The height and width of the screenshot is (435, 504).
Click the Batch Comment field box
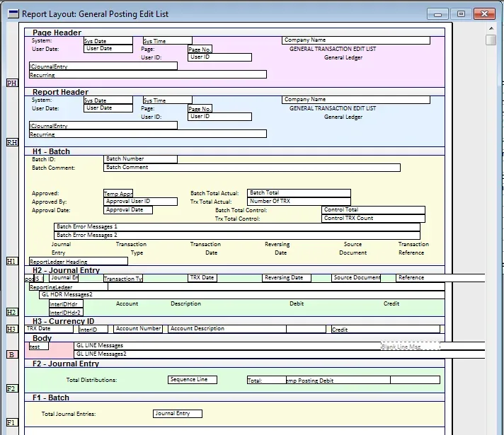(x=251, y=168)
